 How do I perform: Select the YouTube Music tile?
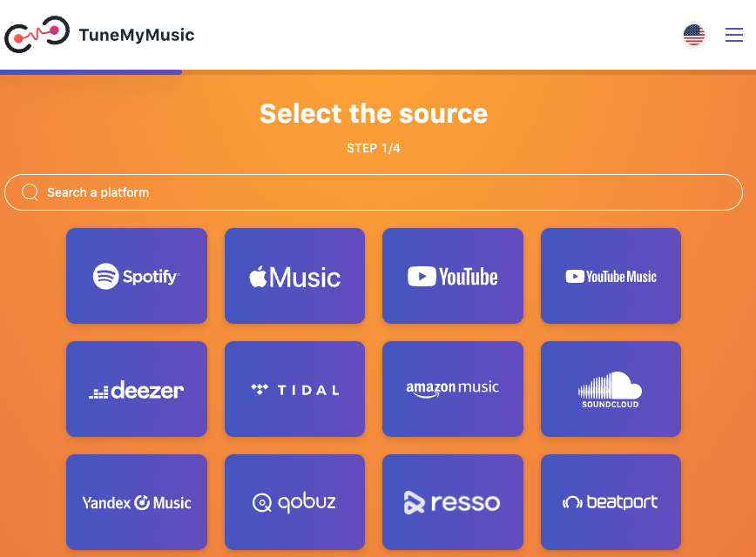(611, 276)
